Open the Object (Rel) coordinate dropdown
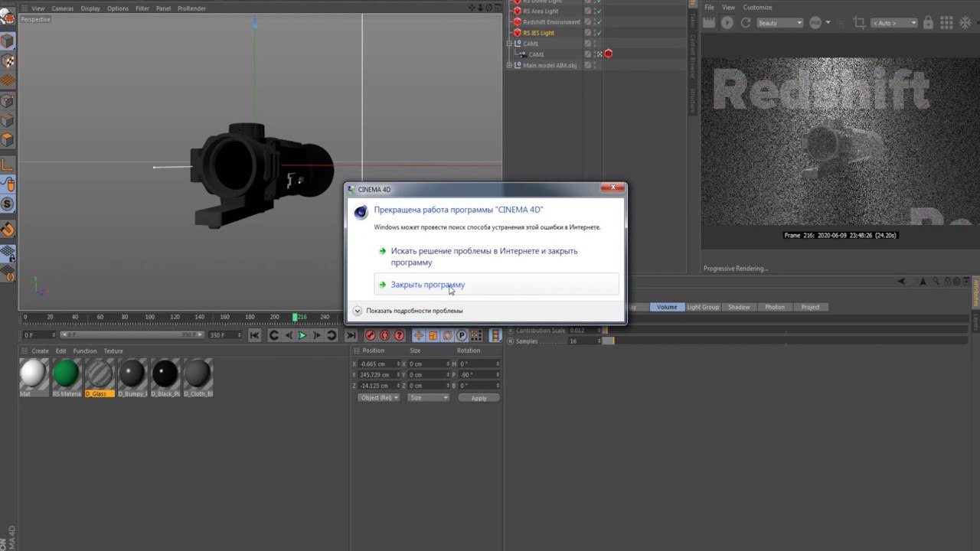Screen dimensions: 980x551 point(379,398)
